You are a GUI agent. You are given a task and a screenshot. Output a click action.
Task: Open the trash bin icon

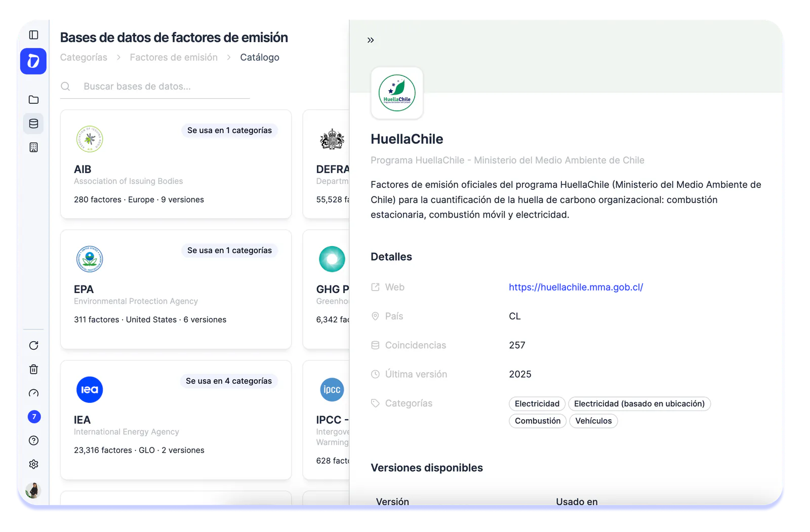point(33,369)
